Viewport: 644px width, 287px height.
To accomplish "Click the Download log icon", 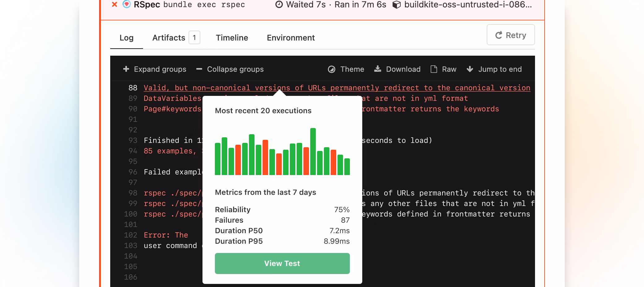I will (378, 69).
